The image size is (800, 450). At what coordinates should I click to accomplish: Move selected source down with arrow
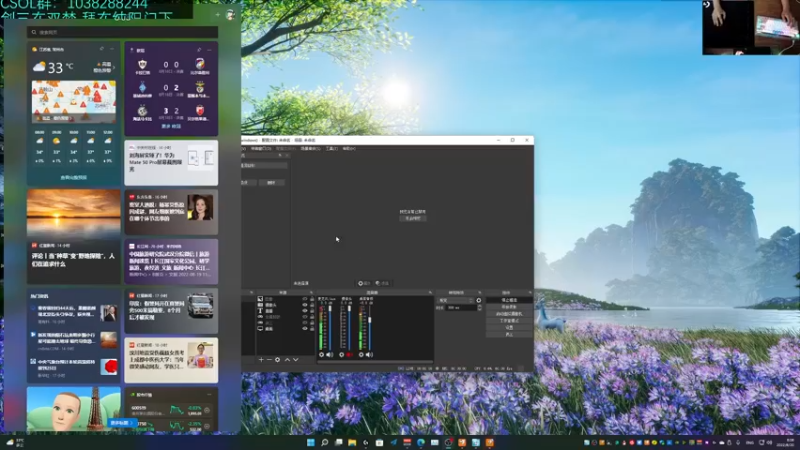[295, 360]
